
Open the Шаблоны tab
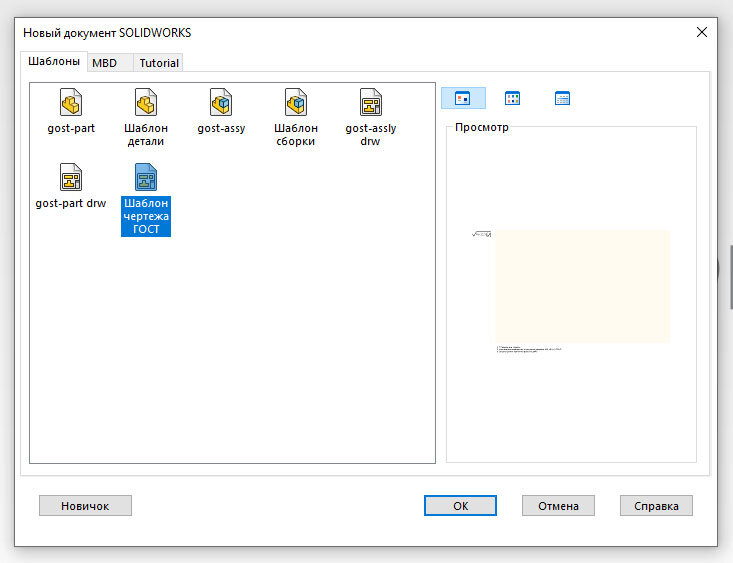pyautogui.click(x=54, y=61)
